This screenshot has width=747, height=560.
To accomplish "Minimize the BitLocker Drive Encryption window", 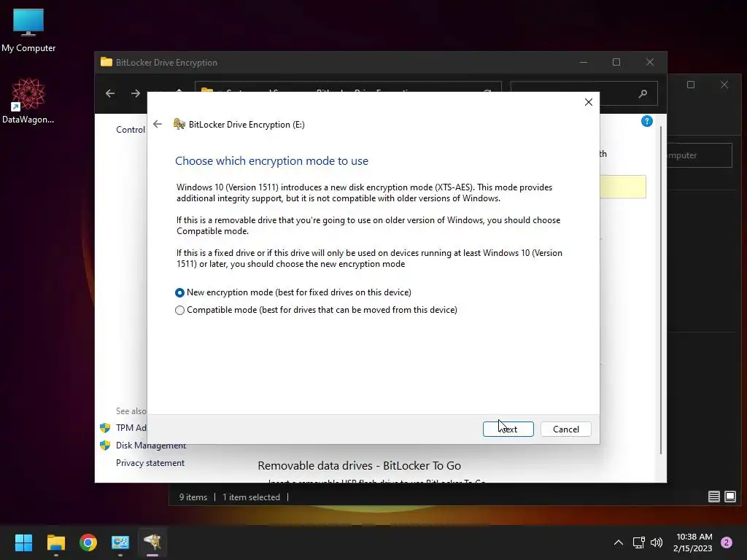I will (584, 63).
